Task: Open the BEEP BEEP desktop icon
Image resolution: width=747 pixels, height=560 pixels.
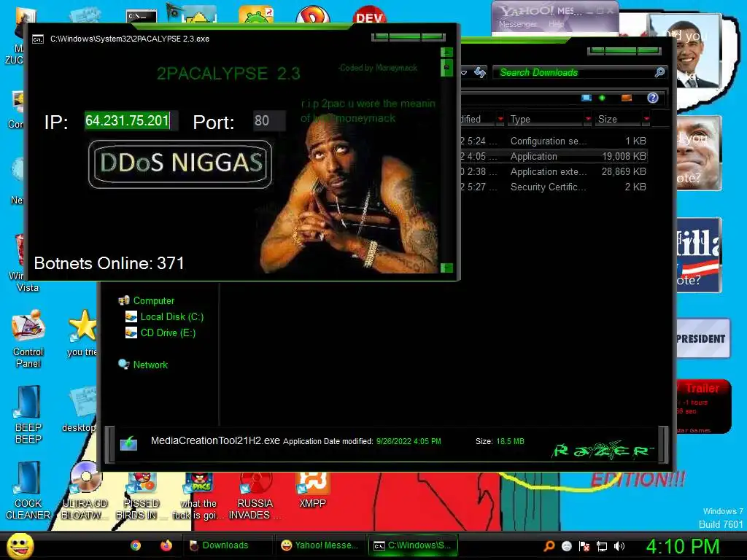Action: 28,414
